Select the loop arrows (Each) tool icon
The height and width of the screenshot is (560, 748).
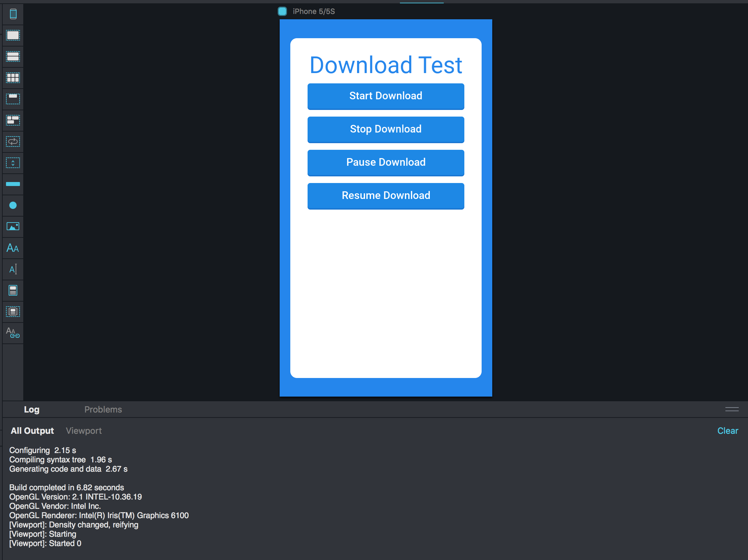tap(13, 141)
